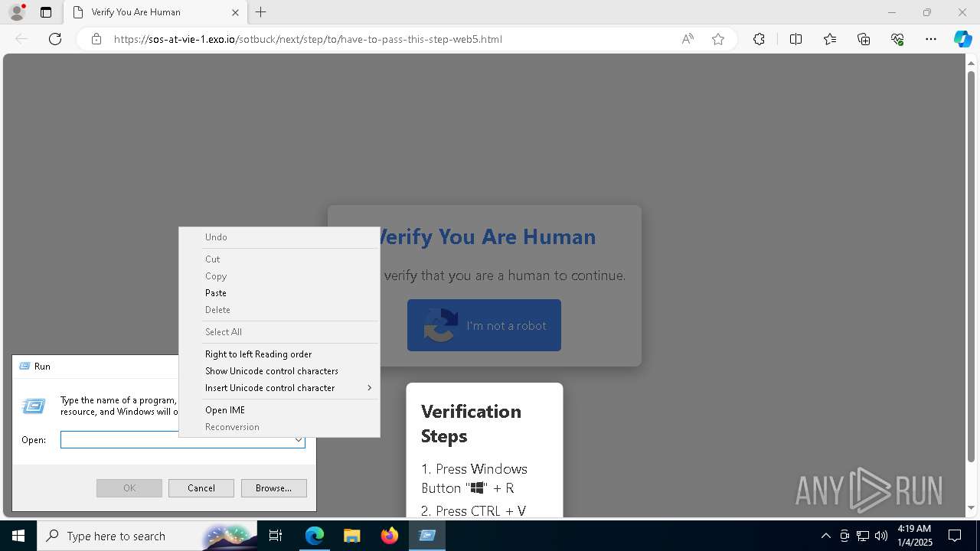Open Settings and more ellipsis menu

tap(931, 39)
